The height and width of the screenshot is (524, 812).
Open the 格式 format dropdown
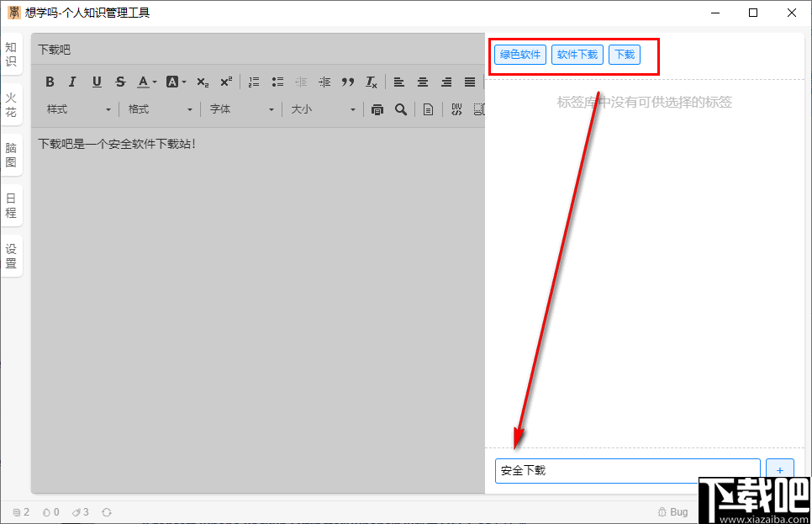click(160, 109)
